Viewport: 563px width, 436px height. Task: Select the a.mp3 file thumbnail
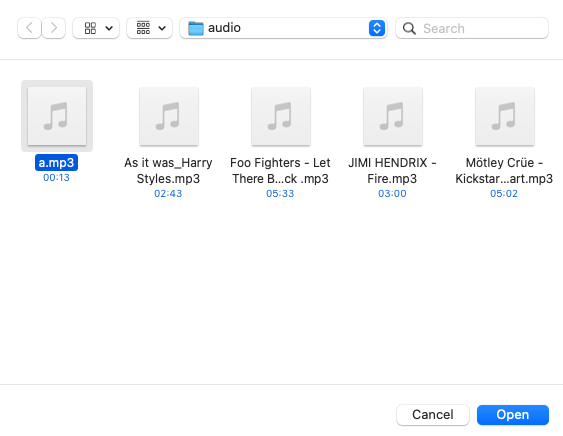point(57,116)
